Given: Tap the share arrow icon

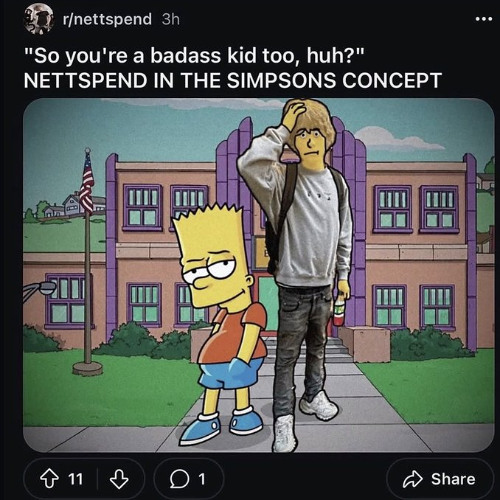Looking at the screenshot, I should [413, 479].
